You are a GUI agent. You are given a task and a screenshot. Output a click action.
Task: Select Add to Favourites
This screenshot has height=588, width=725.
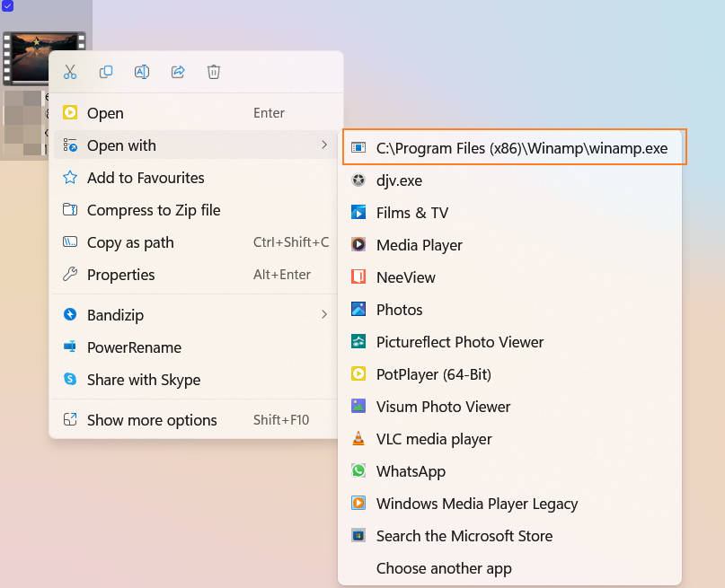point(196,178)
